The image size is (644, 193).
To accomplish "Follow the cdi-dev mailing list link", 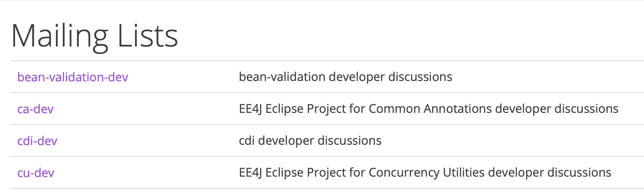I will point(37,141).
